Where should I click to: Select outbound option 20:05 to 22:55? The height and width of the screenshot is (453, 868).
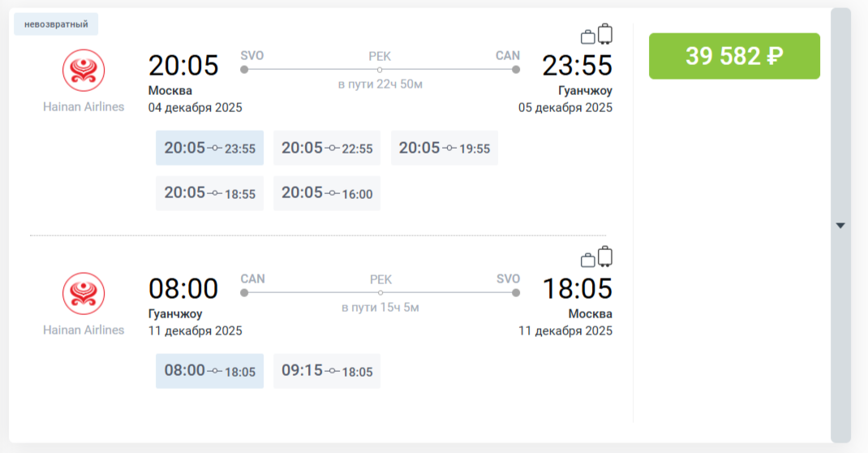click(x=327, y=148)
